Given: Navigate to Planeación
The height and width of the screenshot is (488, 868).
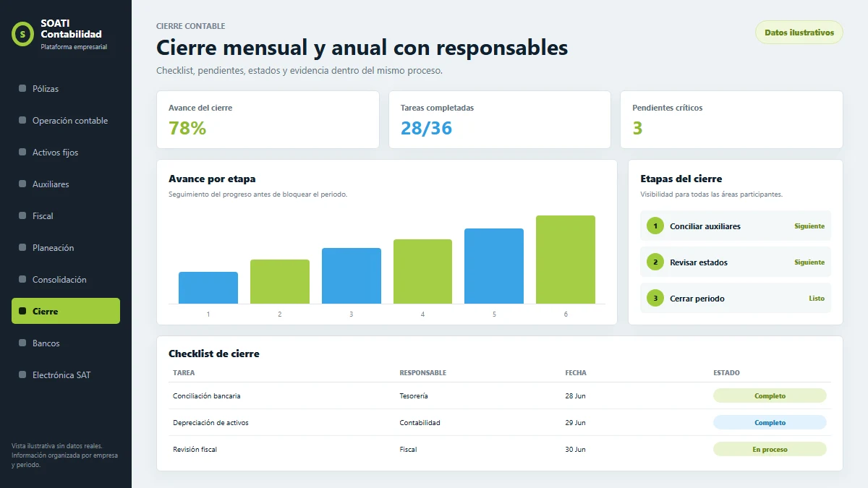Looking at the screenshot, I should (x=66, y=248).
